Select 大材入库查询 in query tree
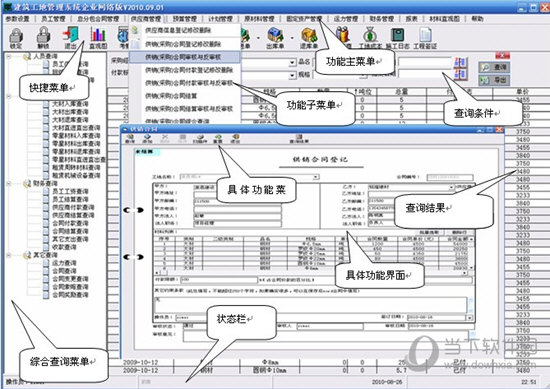The width and height of the screenshot is (550, 389). tap(70, 104)
